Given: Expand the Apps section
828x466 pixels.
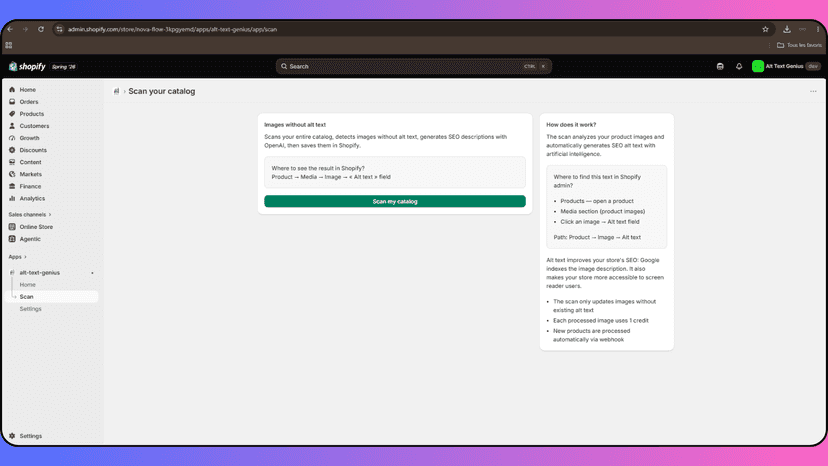Looking at the screenshot, I should [17, 257].
